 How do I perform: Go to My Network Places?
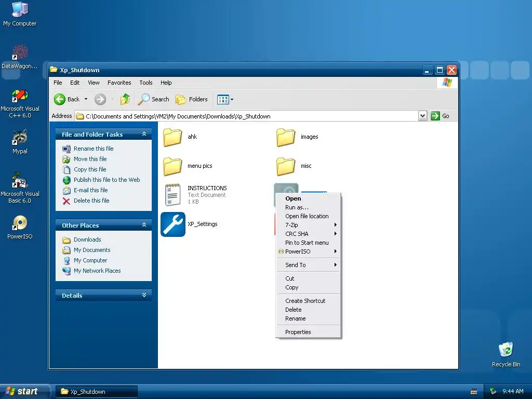point(97,271)
